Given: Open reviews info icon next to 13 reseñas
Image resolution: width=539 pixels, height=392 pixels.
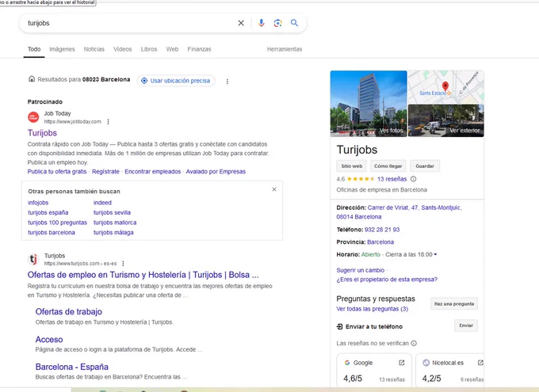Looking at the screenshot, I should click(x=414, y=179).
